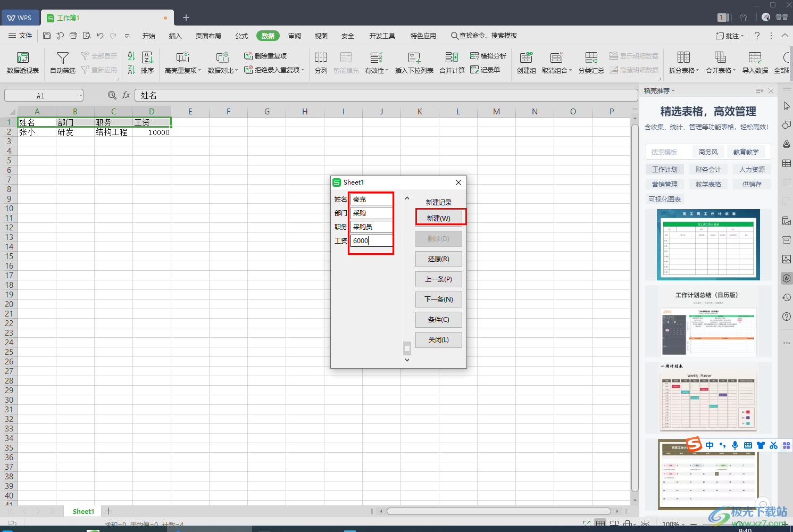The image size is (793, 532).
Task: Undo the last action
Action: click(x=100, y=36)
